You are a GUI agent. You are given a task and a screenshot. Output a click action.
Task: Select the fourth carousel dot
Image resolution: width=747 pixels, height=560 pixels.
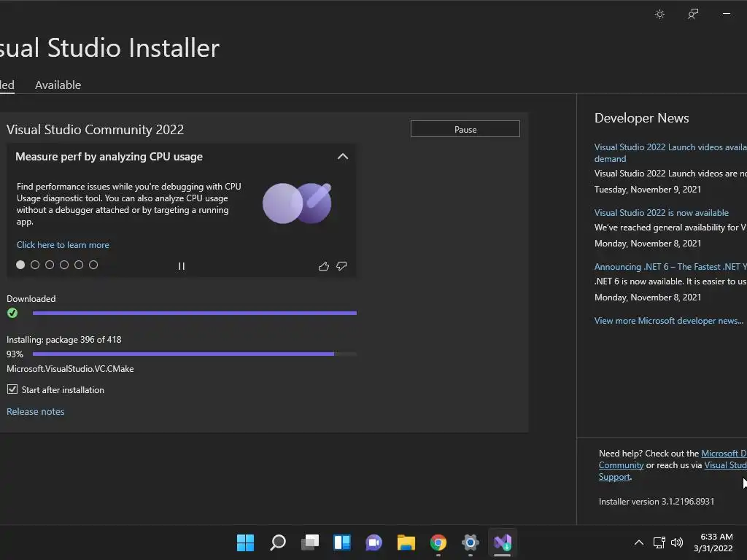[64, 265]
